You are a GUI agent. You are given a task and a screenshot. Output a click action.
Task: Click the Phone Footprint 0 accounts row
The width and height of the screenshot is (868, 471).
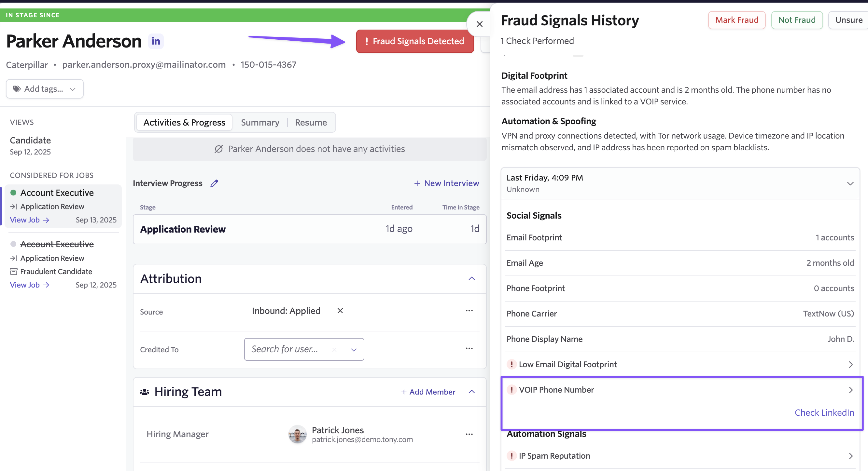pyautogui.click(x=680, y=288)
